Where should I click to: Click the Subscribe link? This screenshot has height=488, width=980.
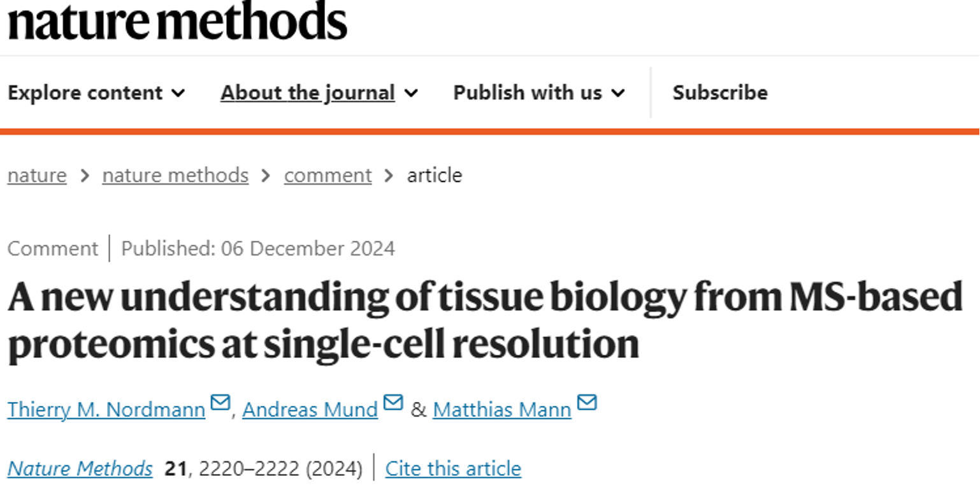[x=720, y=93]
